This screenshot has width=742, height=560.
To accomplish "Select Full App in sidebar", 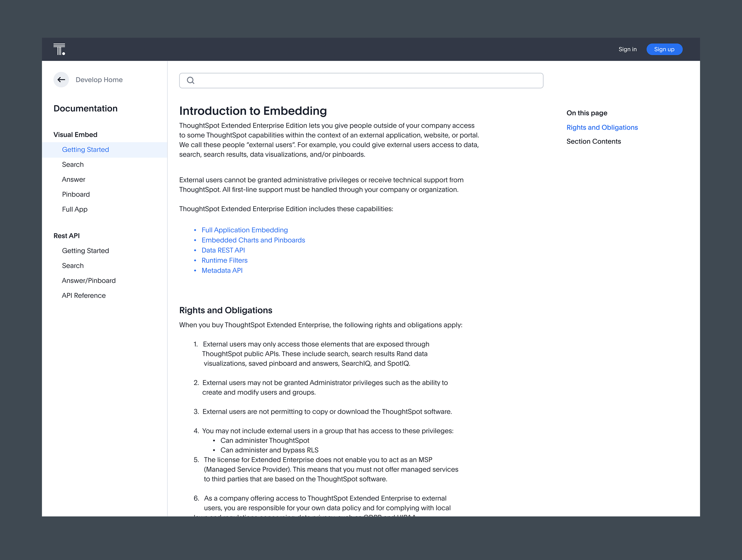I will coord(75,209).
